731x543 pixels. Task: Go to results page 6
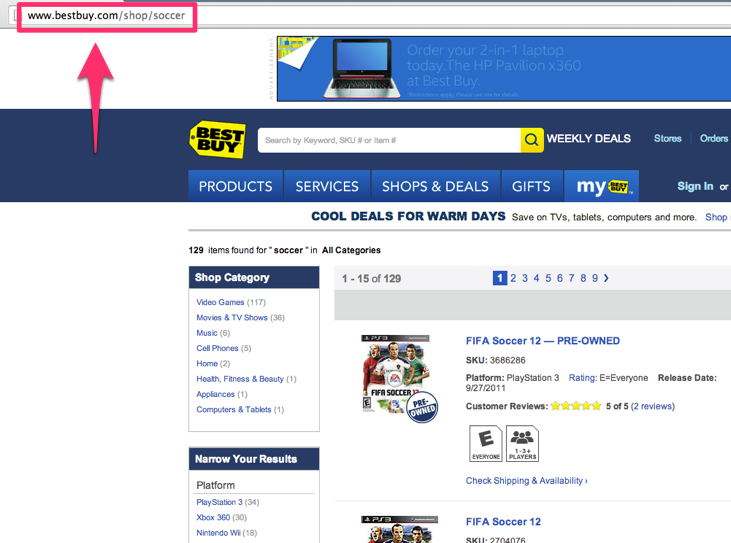coord(559,278)
